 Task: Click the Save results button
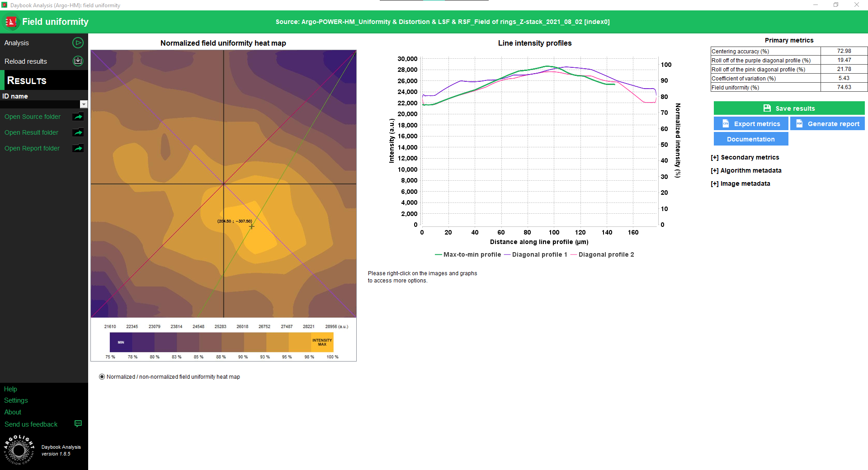[x=789, y=108]
